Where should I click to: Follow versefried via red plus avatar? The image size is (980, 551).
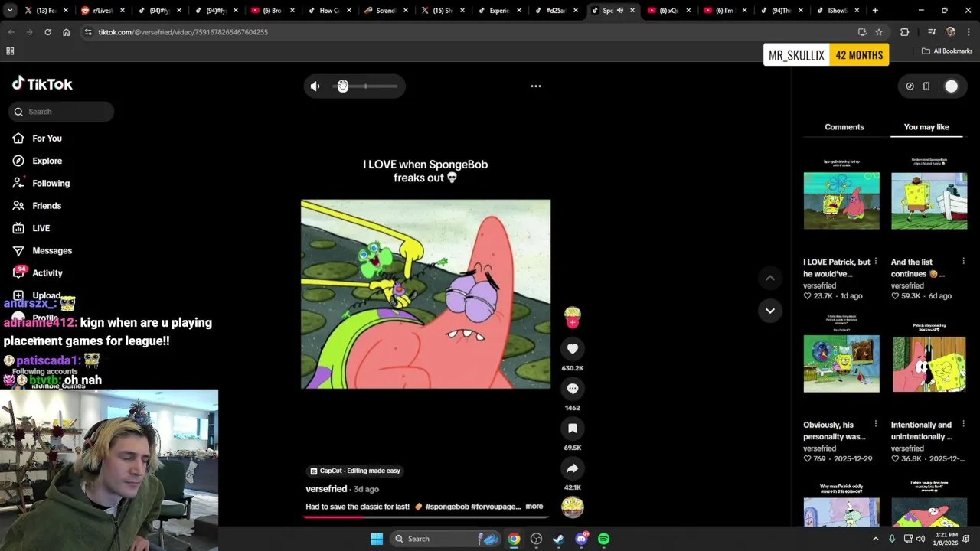(573, 322)
